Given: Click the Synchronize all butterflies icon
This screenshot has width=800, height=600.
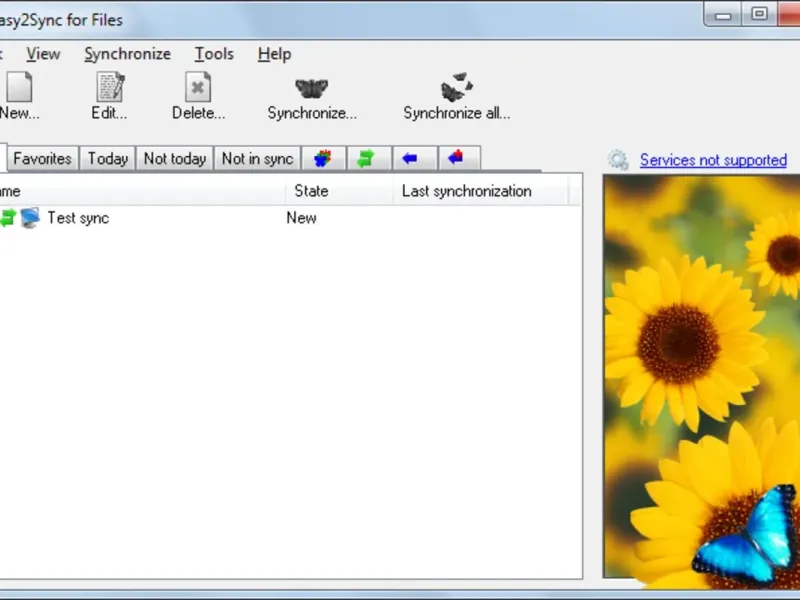Looking at the screenshot, I should pos(457,87).
